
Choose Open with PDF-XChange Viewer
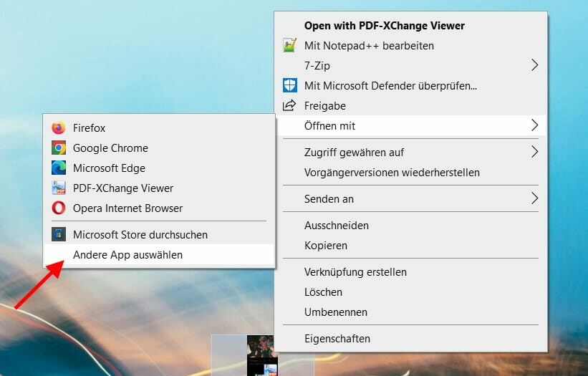(x=411, y=26)
